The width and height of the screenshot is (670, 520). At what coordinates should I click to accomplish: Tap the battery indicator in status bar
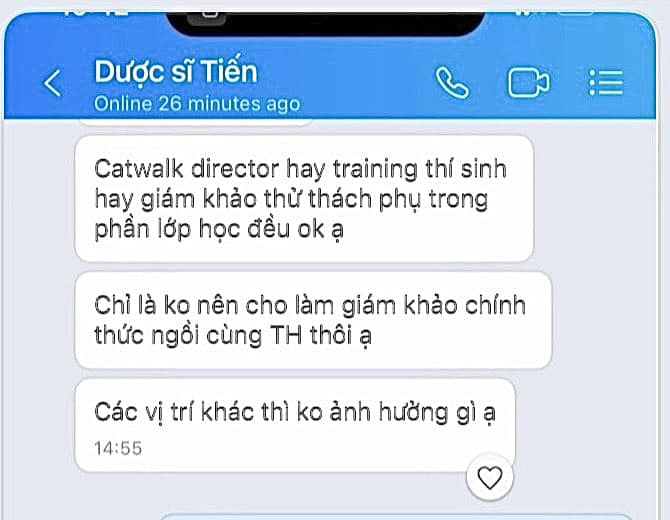click(576, 14)
